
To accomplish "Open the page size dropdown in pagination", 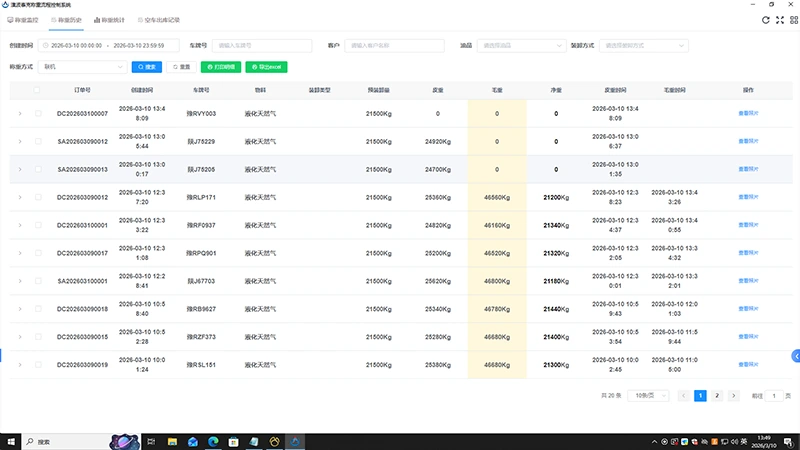I will (x=648, y=396).
